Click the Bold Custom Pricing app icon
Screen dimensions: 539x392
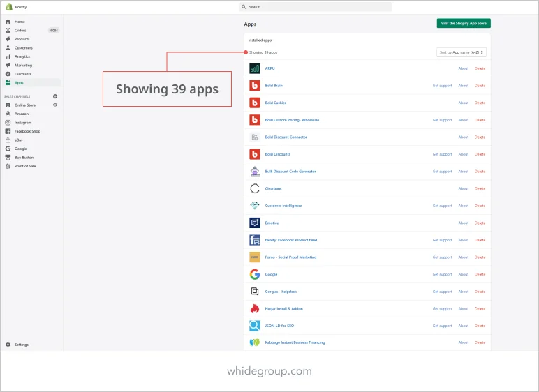coord(254,120)
